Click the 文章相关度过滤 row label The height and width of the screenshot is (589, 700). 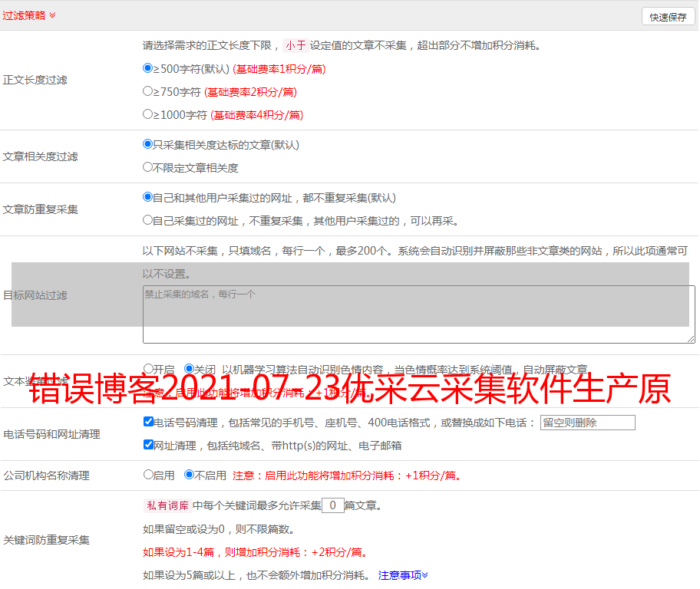click(41, 156)
